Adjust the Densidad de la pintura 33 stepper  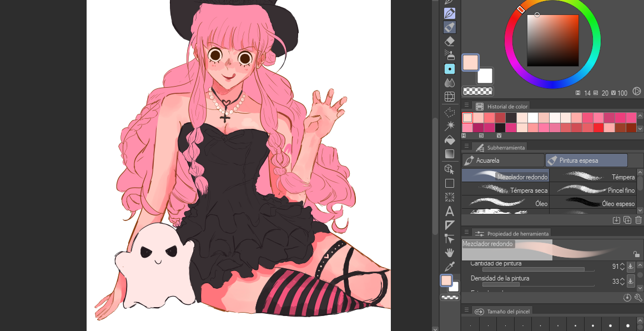[622, 282]
